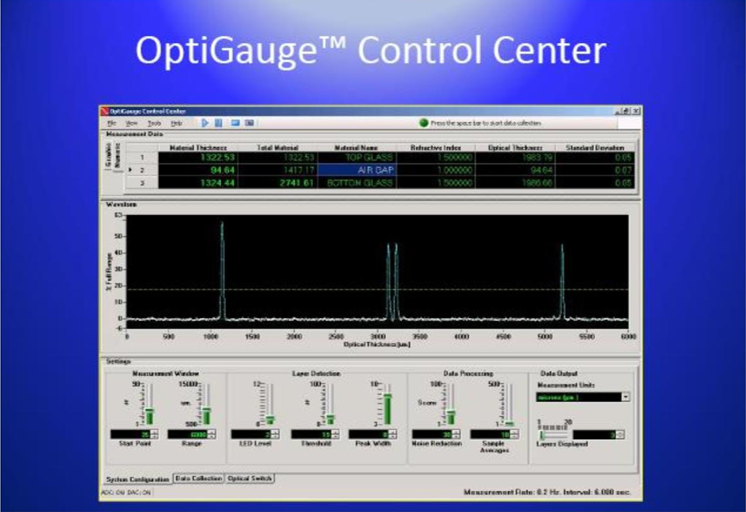This screenshot has height=512, width=746.
Task: Click the ADC ON DAC ON status
Action: pos(126,492)
